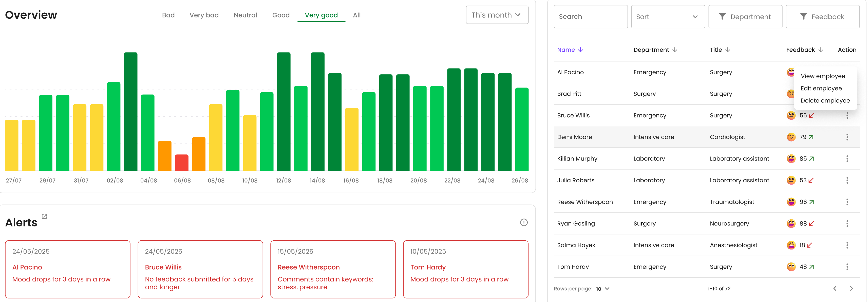The width and height of the screenshot is (868, 302).
Task: Open Reese Witherspoon alert card
Action: tap(333, 269)
